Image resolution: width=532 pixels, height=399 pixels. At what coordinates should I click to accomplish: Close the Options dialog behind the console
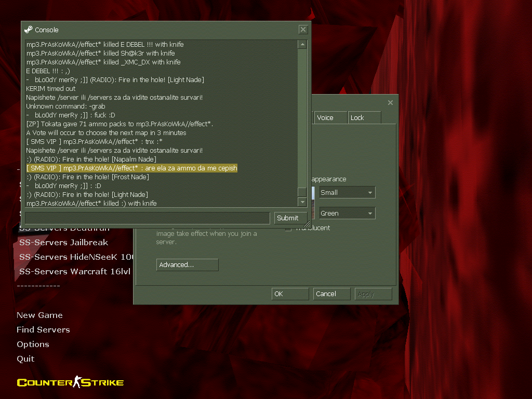(390, 102)
